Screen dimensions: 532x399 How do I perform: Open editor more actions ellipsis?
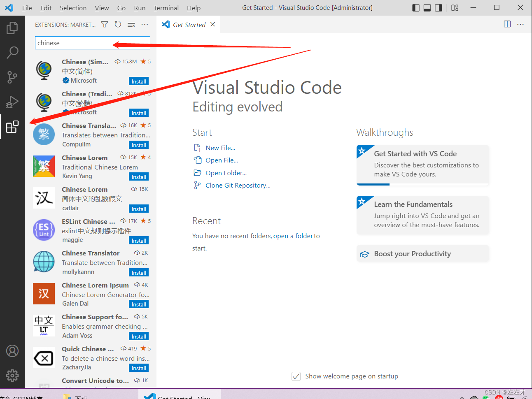pyautogui.click(x=520, y=24)
